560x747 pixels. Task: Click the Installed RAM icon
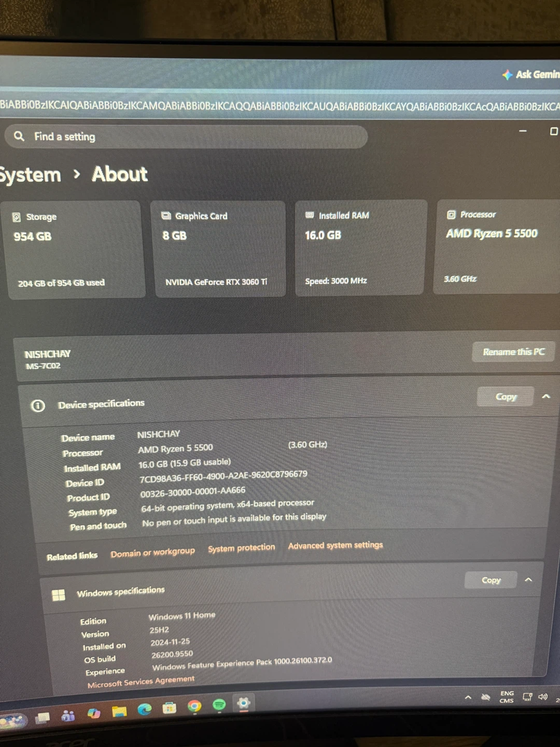(310, 215)
